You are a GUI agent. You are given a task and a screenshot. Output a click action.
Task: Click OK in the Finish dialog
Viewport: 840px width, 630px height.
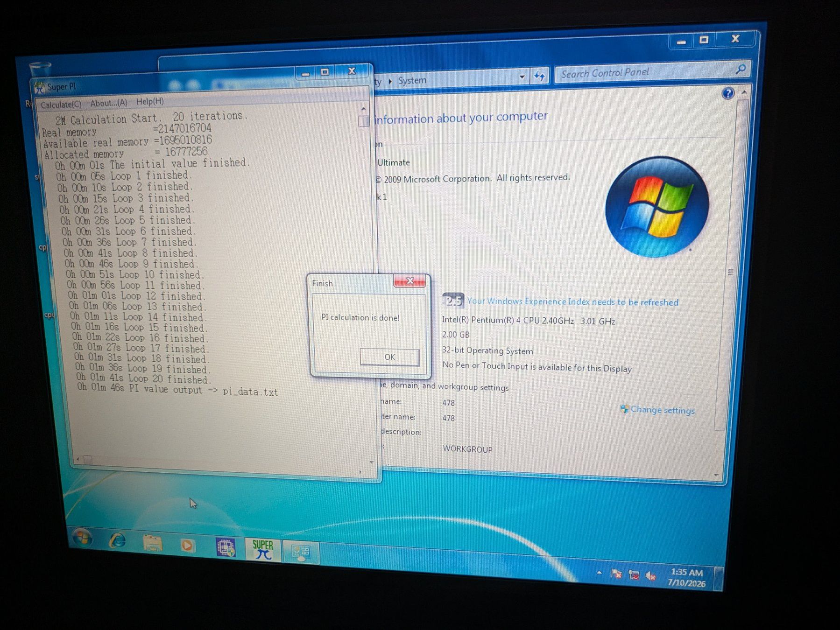coord(390,357)
